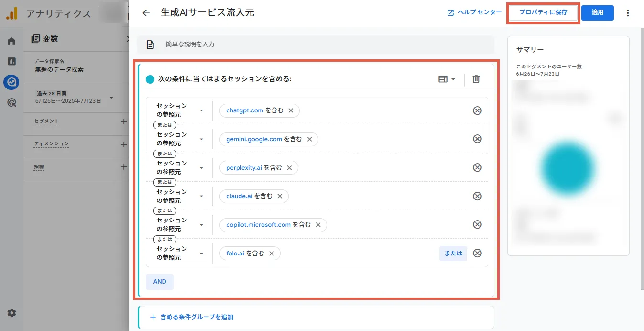
Task: Remove the copilot.microsoft.com chip filter
Action: tap(318, 225)
